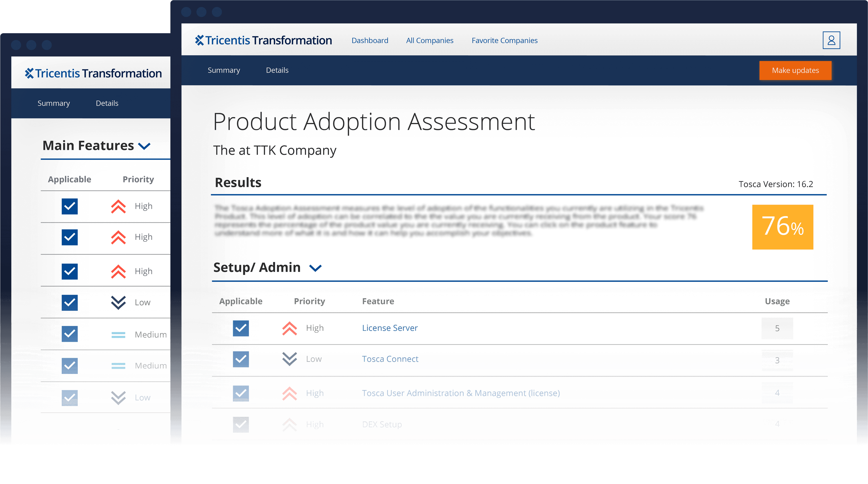Screen dimensions: 868x484
Task: Switch to Summary tab in front window
Action: 224,71
